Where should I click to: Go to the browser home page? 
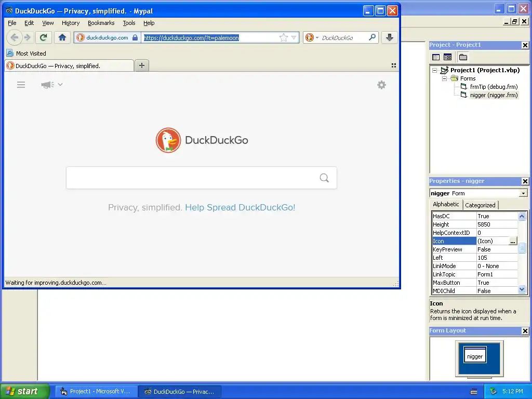[62, 37]
